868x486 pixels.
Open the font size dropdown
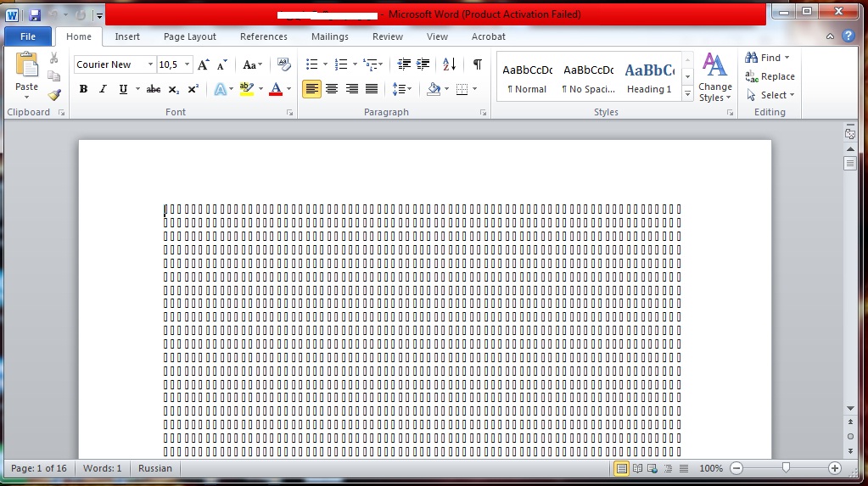188,64
